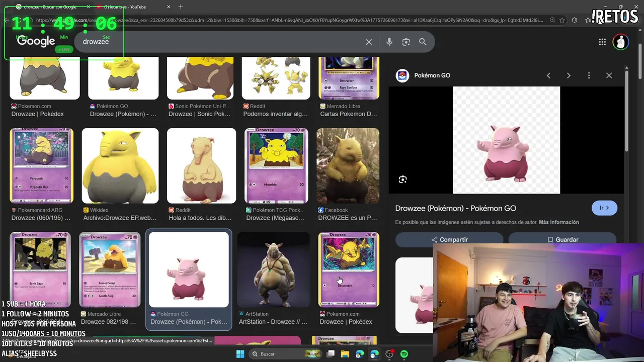The image size is (644, 362).
Task: Close the image preview panel
Action: click(609, 75)
